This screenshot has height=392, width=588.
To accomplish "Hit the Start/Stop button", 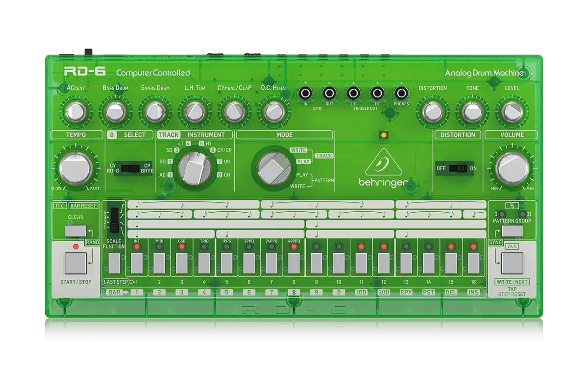I will (x=75, y=264).
